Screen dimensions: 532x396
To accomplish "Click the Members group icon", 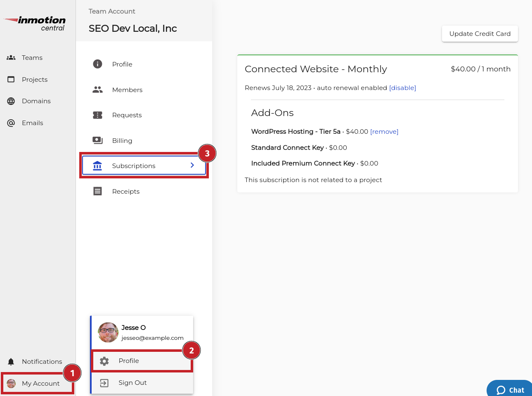I will (x=97, y=90).
